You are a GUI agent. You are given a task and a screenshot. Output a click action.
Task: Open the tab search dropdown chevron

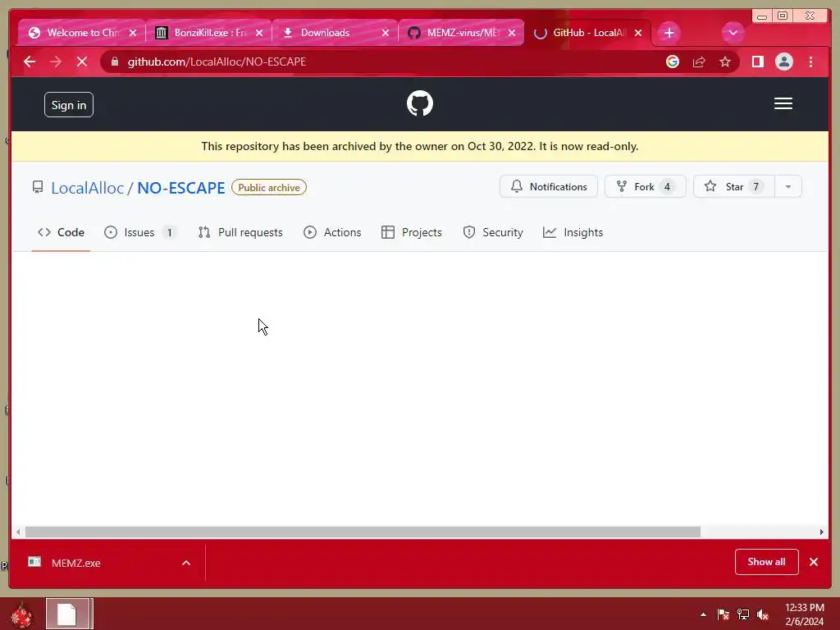[733, 33]
